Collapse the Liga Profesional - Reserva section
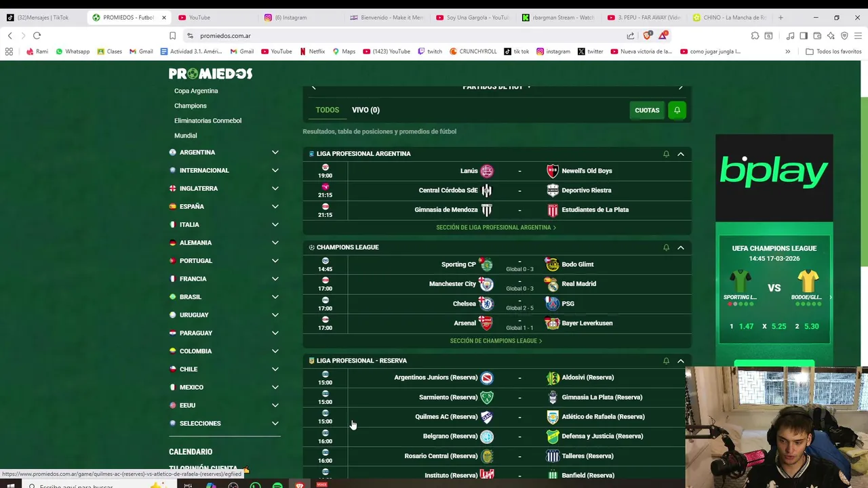This screenshot has height=488, width=868. [x=681, y=361]
